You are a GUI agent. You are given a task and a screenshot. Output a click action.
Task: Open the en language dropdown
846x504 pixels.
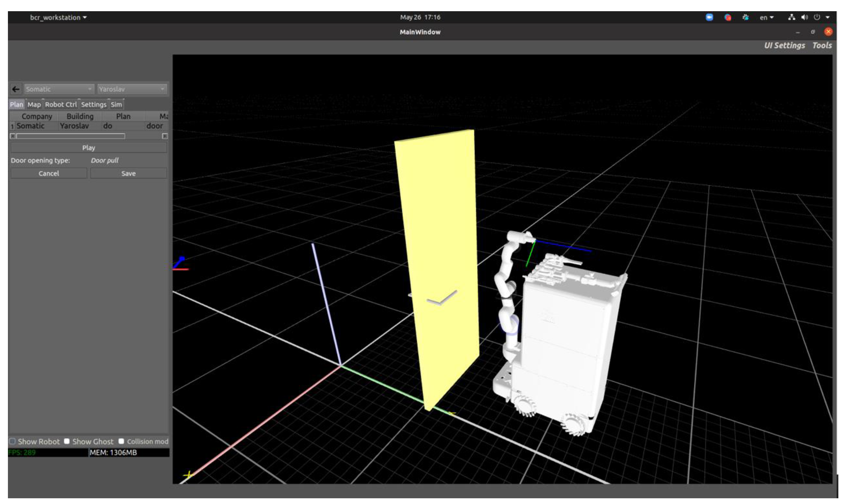coord(767,18)
